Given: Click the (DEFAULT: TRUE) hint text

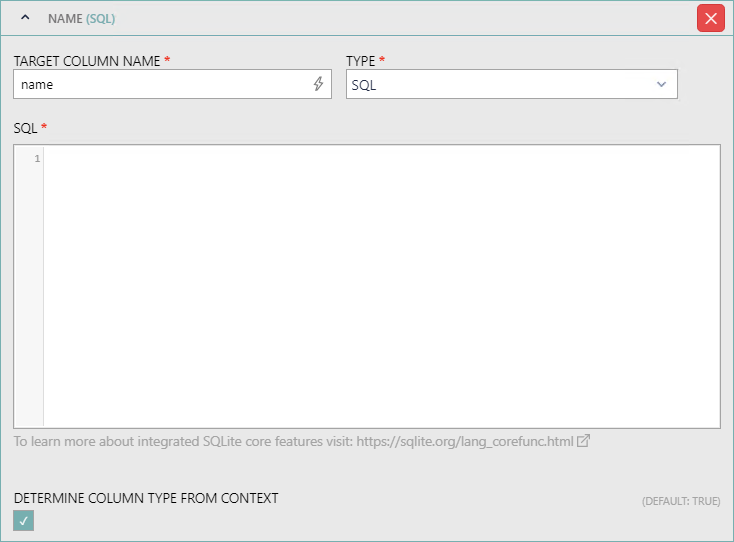Looking at the screenshot, I should tap(680, 501).
